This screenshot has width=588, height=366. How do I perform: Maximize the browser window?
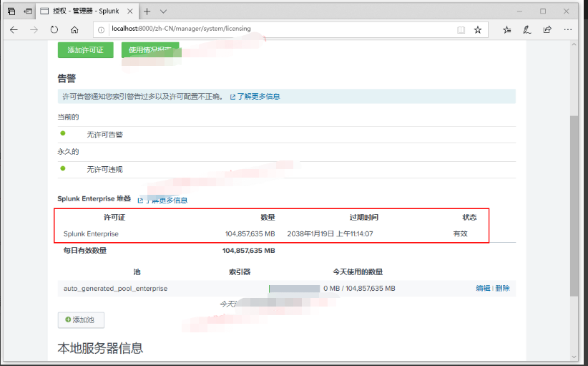point(543,11)
